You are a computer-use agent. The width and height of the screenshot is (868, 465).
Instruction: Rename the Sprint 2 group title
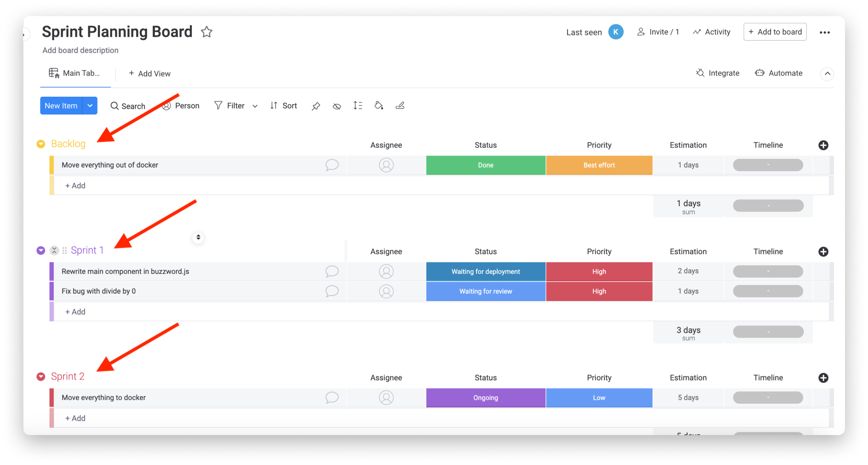pyautogui.click(x=68, y=376)
